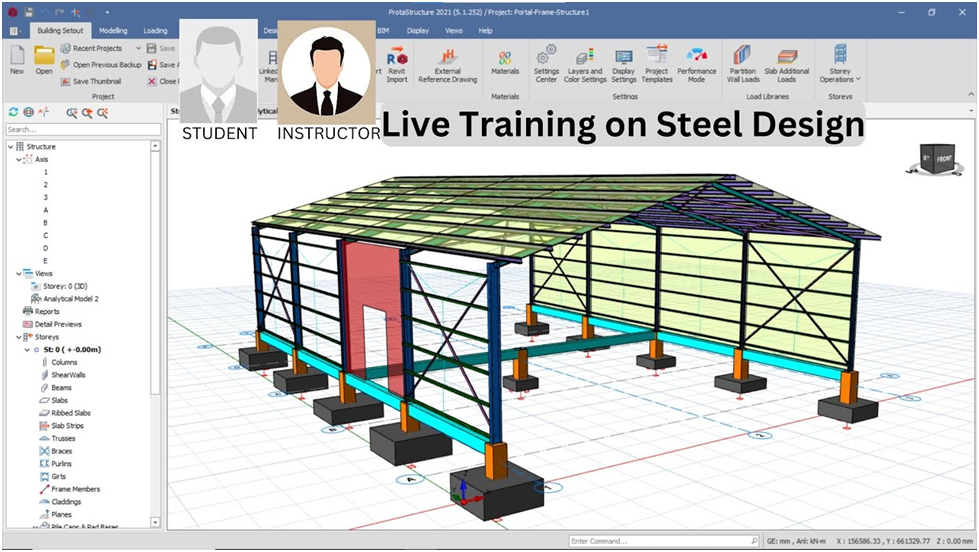This screenshot has height=552, width=979.
Task: Open quick access toolbar customize dropdown
Action: [107, 12]
